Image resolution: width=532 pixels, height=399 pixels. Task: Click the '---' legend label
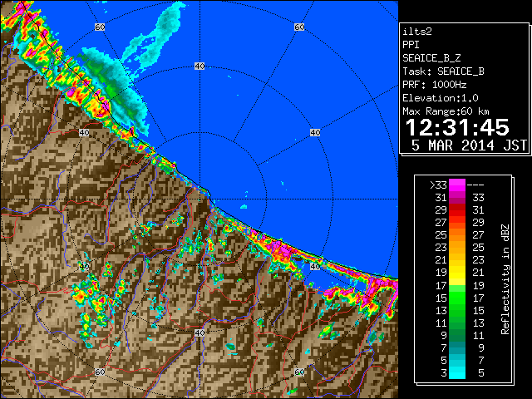[475, 185]
